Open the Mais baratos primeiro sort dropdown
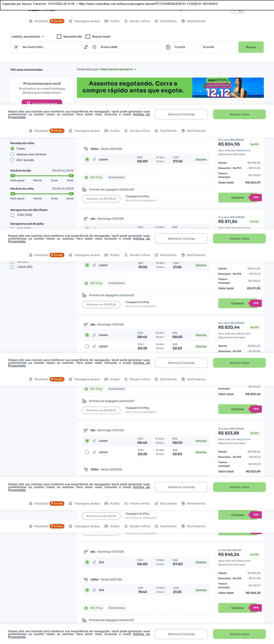Screen dimensions: 274x644 pos(118,69)
